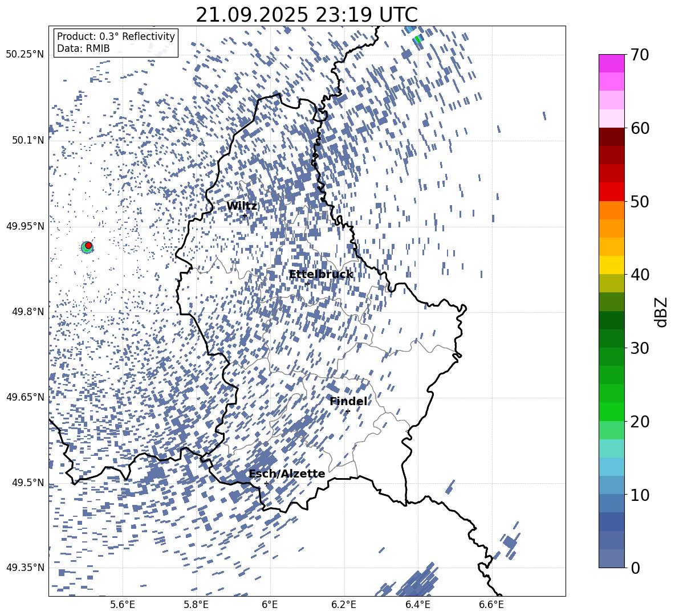Click the Wiltz city label
This screenshot has width=675, height=616.
click(x=242, y=206)
